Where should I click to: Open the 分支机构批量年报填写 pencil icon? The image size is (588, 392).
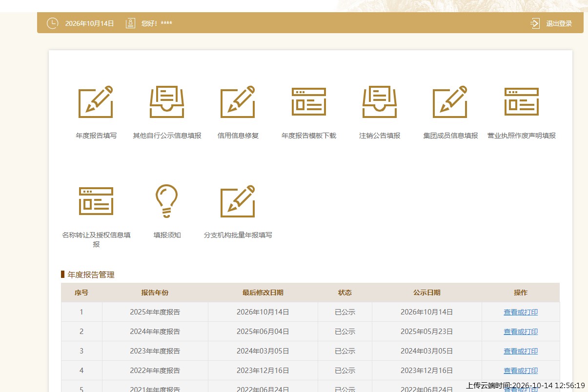click(x=238, y=201)
